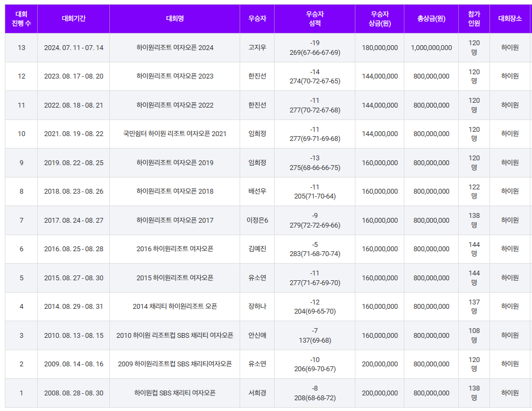Click winner name 이정은6

[x=257, y=221]
